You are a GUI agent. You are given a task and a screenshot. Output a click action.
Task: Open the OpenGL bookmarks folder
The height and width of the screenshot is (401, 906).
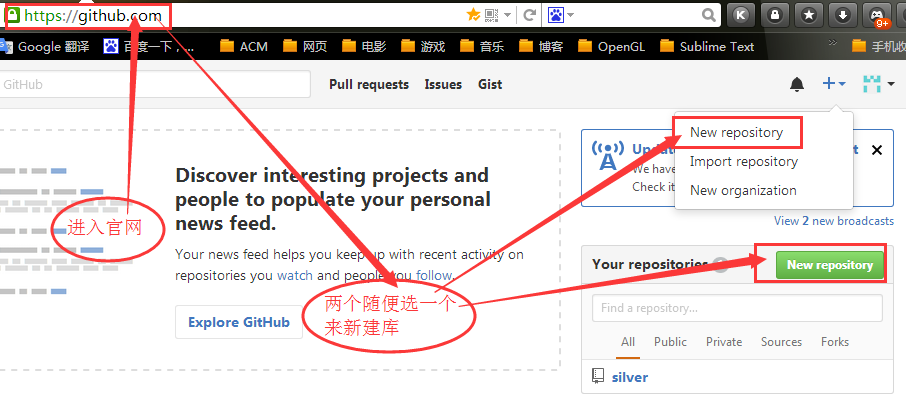point(612,46)
